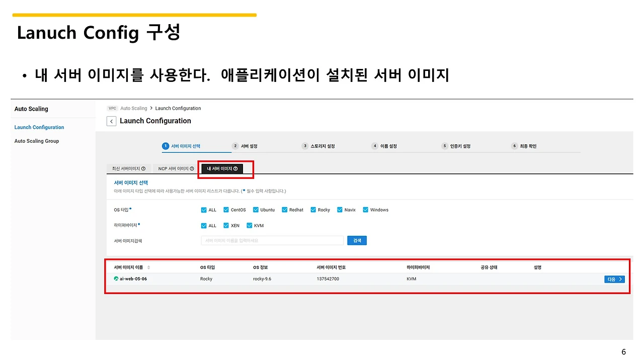Viewport: 644px width, 362px height.
Task: Click the rocky-9.6 OS info cell
Action: tap(262, 279)
